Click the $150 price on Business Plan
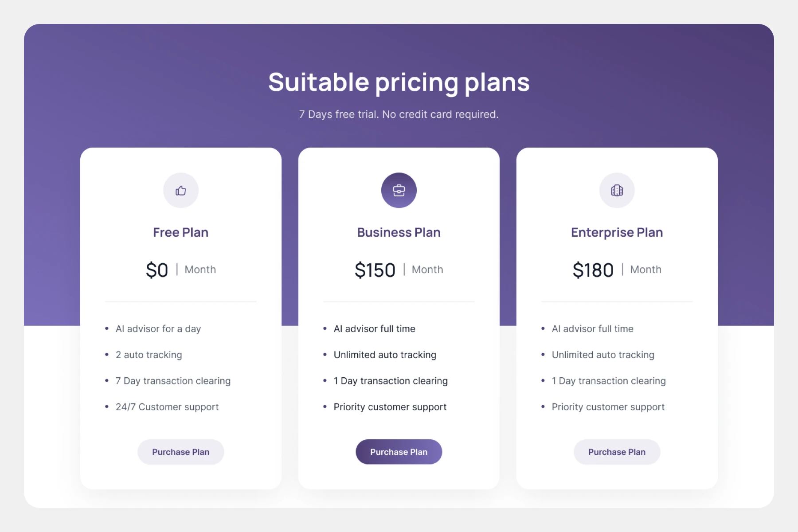The height and width of the screenshot is (532, 798). coord(375,270)
